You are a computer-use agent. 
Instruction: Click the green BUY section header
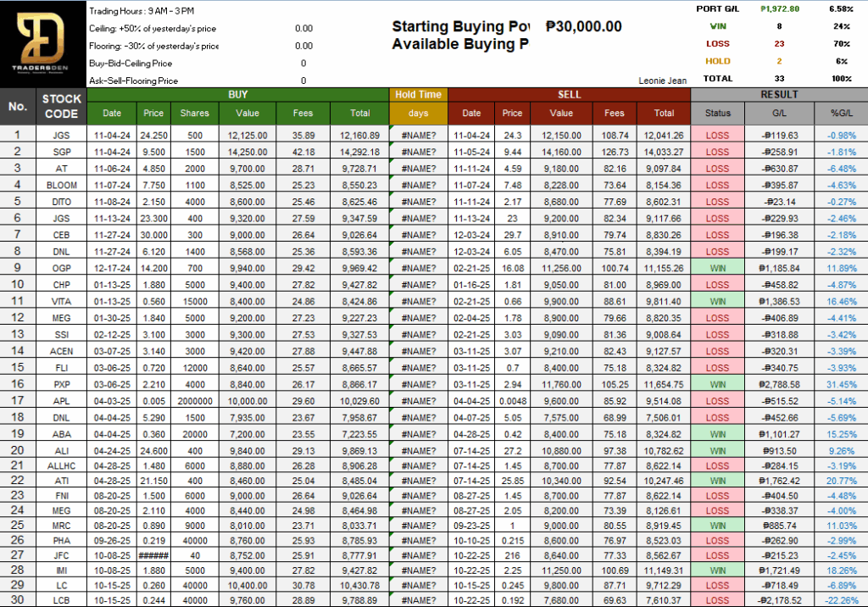click(x=237, y=94)
